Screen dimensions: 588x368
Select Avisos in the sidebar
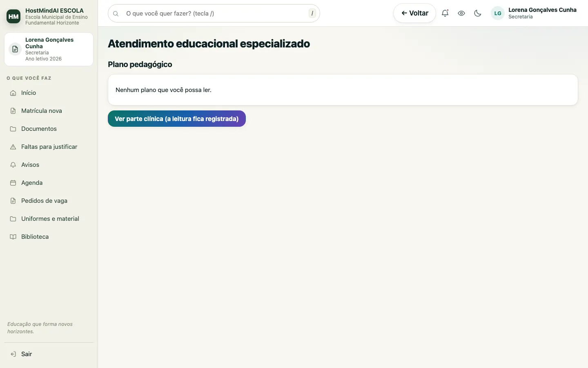click(49, 165)
